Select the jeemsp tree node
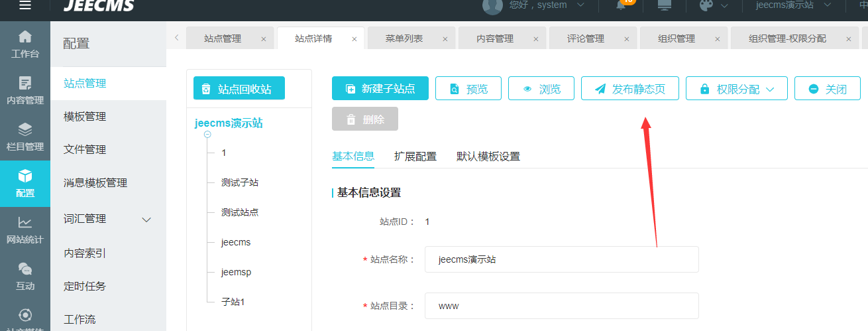Viewport: 868px width, 331px height. 236,272
